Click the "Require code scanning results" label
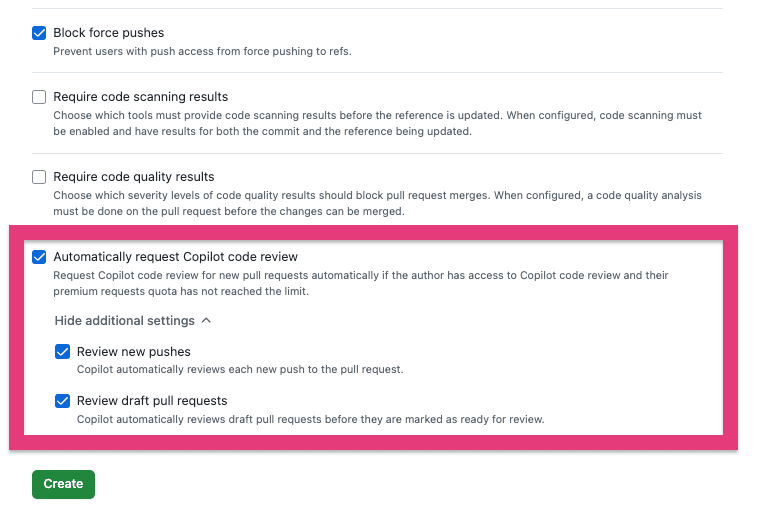This screenshot has height=530, width=783. (x=140, y=97)
